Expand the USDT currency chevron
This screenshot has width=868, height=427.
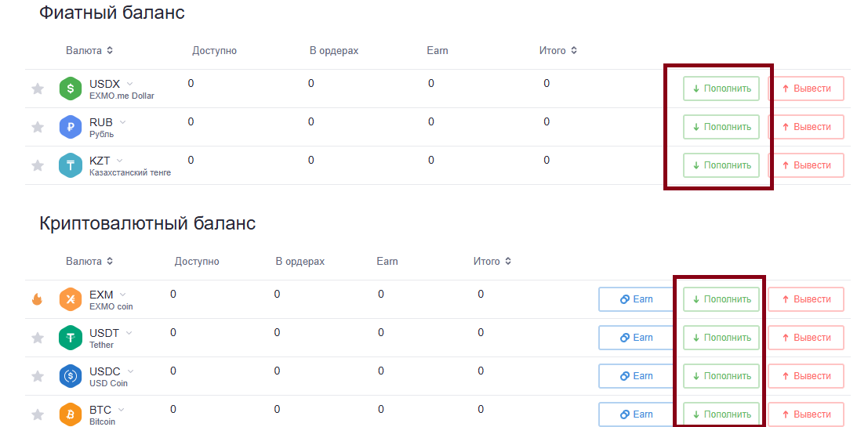click(x=129, y=333)
